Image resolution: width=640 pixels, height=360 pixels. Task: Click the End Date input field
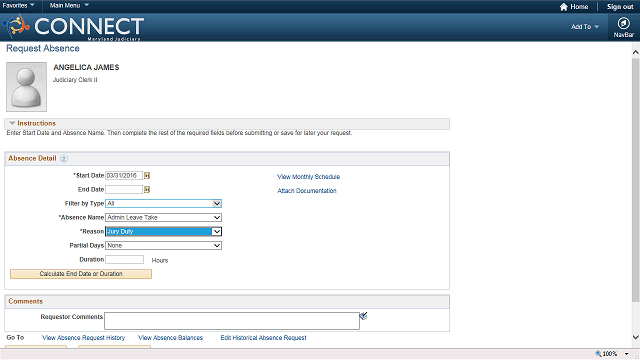[x=124, y=189]
